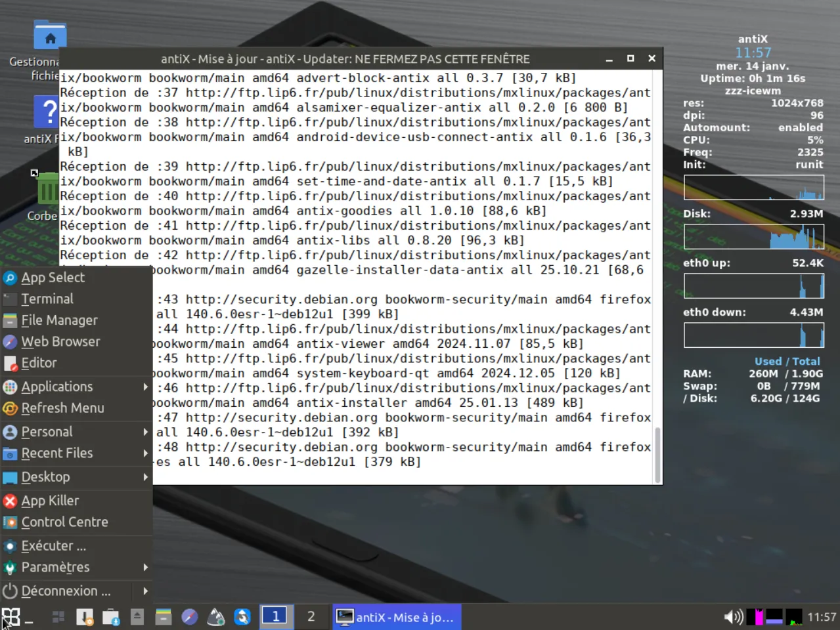Switch to workspace 2
Screen dimensions: 840x630
point(311,617)
